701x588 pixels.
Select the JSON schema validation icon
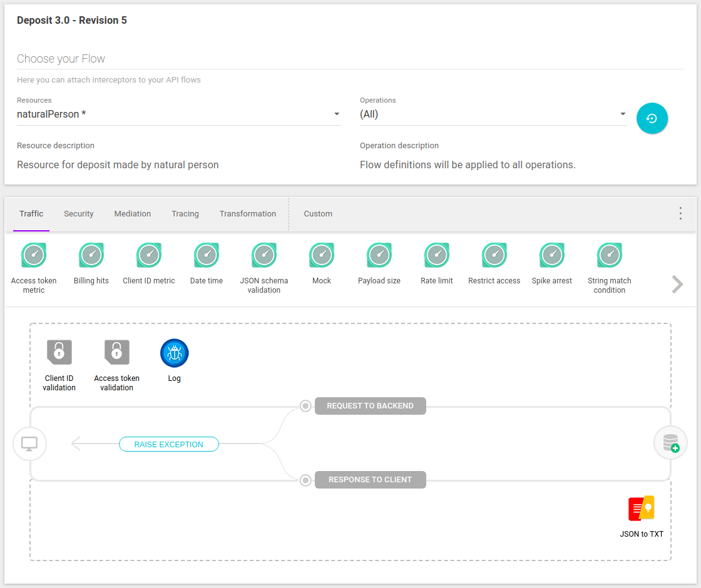click(264, 255)
